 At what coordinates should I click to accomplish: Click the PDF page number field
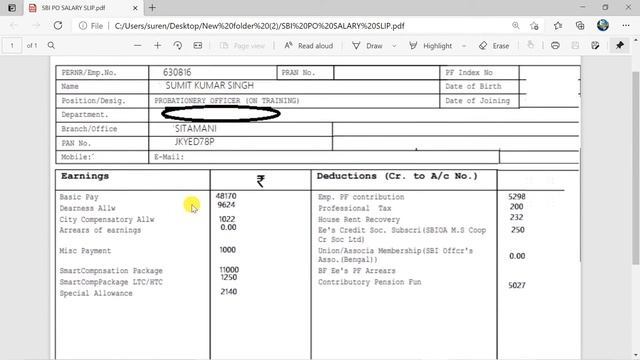pos(12,45)
